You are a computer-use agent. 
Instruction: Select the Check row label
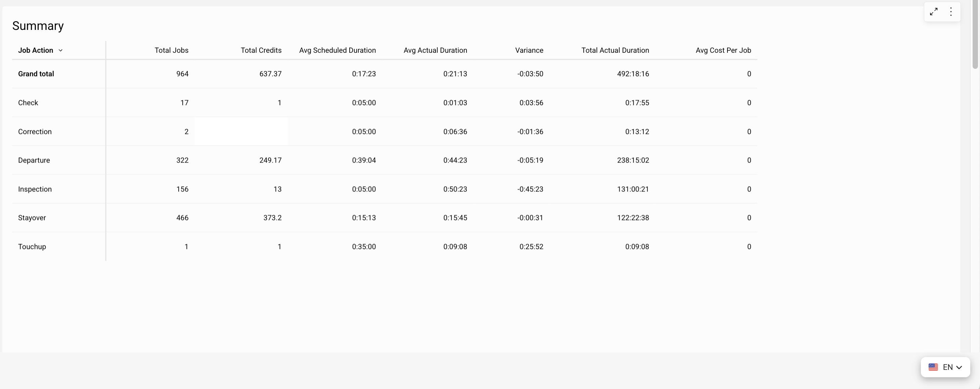coord(28,103)
